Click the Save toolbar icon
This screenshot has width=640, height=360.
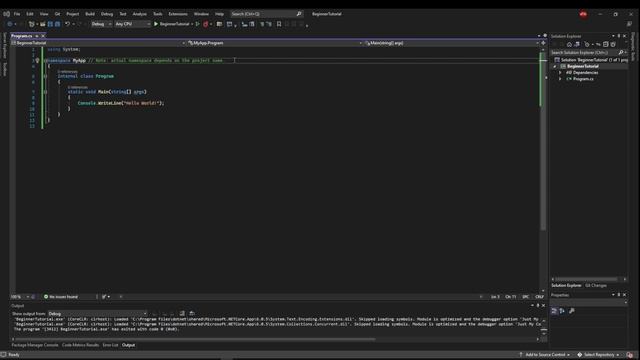[50, 24]
